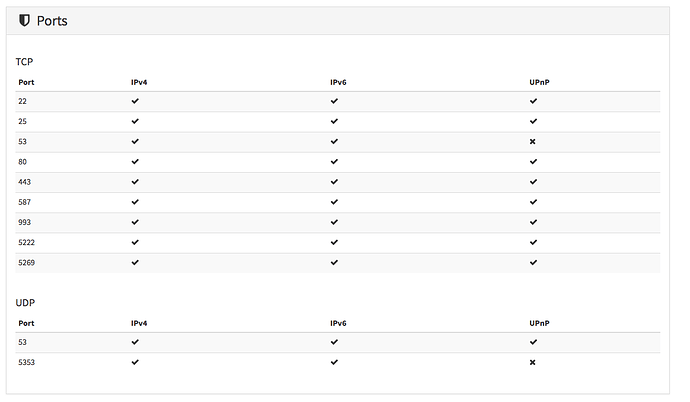Viewport: 690px width, 402px height.
Task: Click IPv4 checkmark for TCP port 587
Action: click(x=135, y=202)
